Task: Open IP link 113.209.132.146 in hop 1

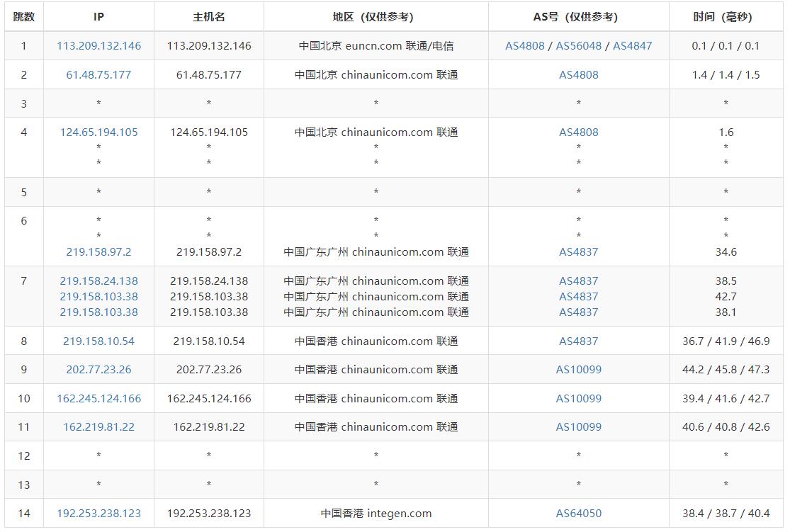Action: [98, 46]
